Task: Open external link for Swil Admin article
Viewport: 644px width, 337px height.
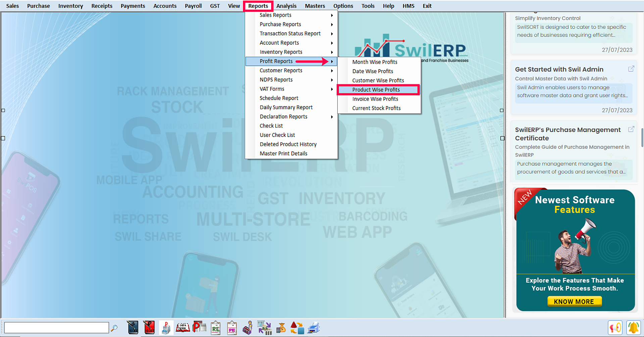Action: pyautogui.click(x=631, y=69)
